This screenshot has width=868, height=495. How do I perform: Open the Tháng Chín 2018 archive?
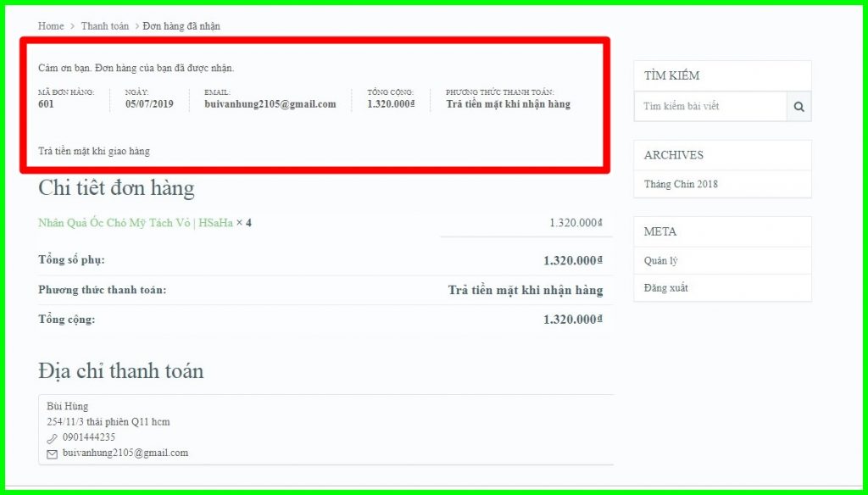click(681, 185)
